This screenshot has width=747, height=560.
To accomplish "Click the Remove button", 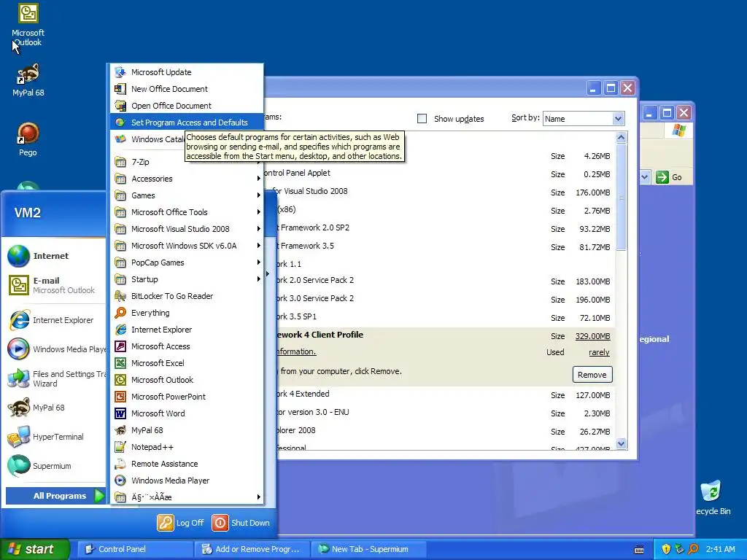I will [x=592, y=375].
